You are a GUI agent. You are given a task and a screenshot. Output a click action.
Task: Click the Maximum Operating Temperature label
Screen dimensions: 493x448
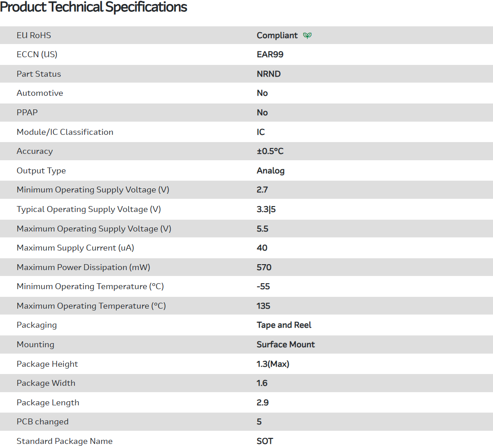[x=91, y=306]
